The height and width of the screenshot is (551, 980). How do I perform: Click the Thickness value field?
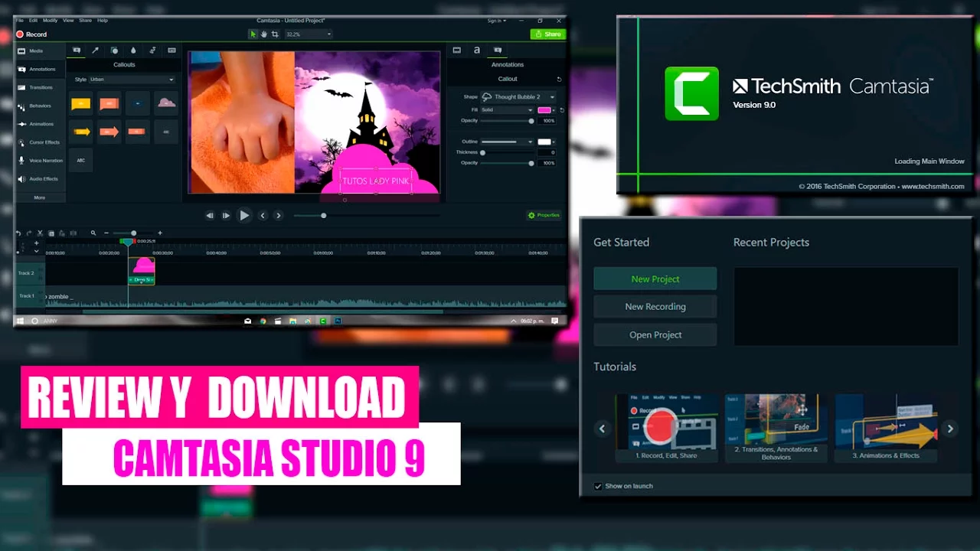pyautogui.click(x=547, y=152)
